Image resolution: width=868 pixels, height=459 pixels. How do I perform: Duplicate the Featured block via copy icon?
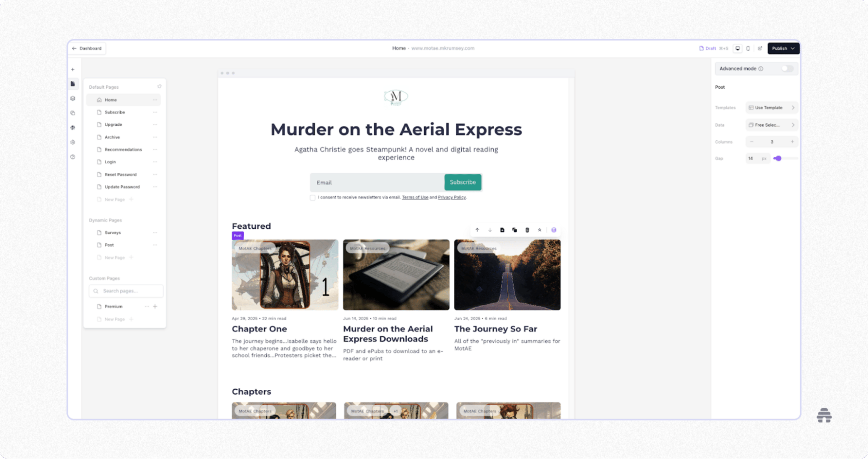tap(514, 230)
